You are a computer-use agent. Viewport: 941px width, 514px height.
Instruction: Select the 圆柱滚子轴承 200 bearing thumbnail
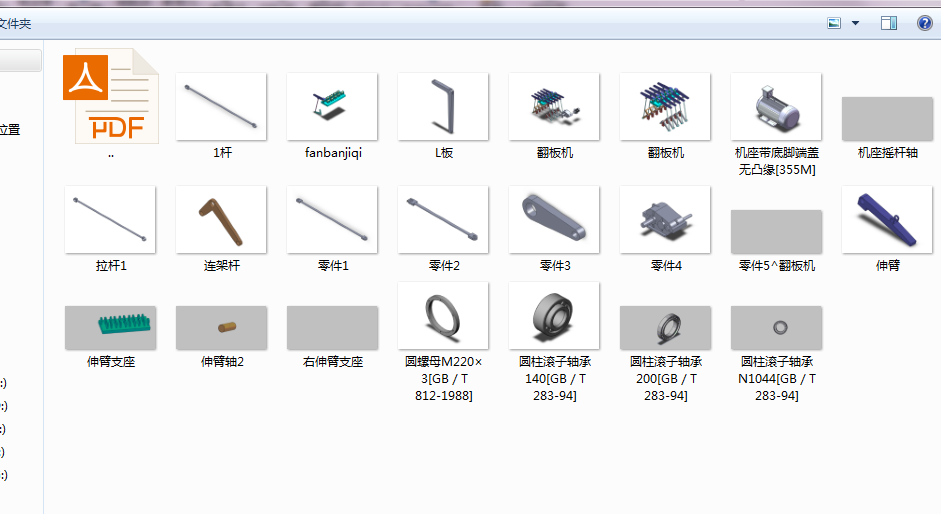tap(666, 328)
